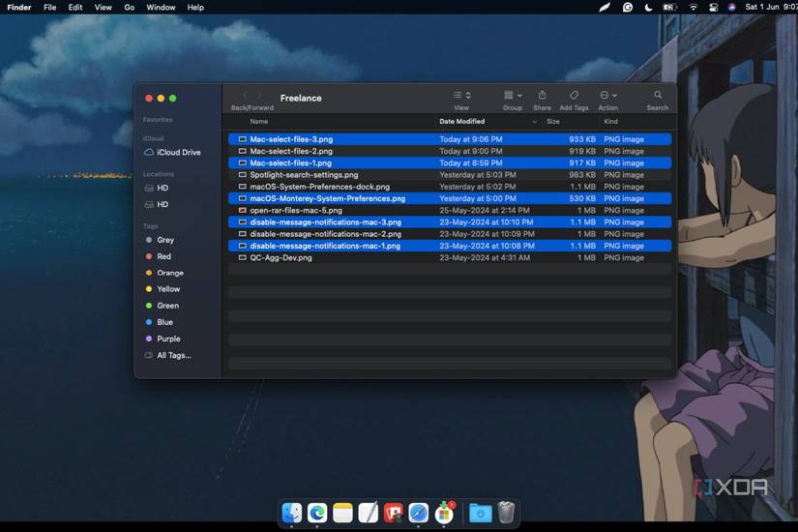Select file open-rar-files-mac-5.png
Screen dimensions: 798x532
coord(450,210)
